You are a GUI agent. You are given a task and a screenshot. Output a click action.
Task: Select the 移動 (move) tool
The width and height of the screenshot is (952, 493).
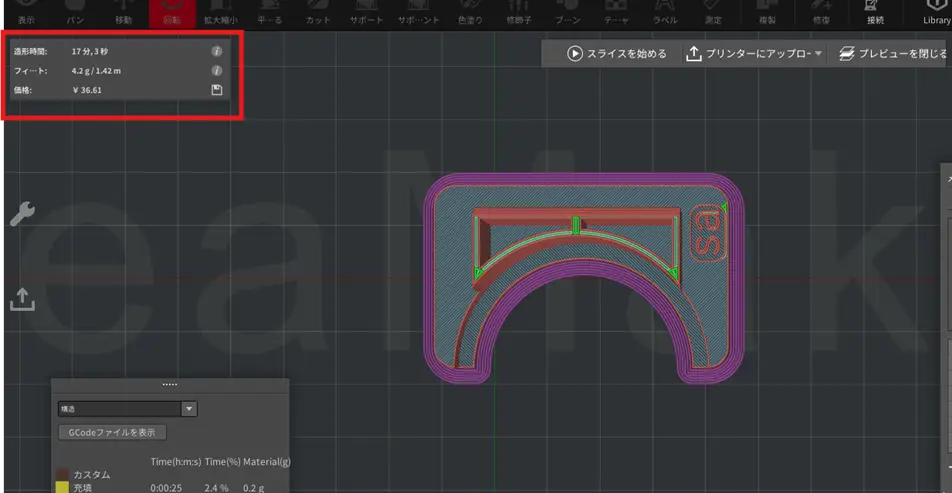pyautogui.click(x=123, y=12)
